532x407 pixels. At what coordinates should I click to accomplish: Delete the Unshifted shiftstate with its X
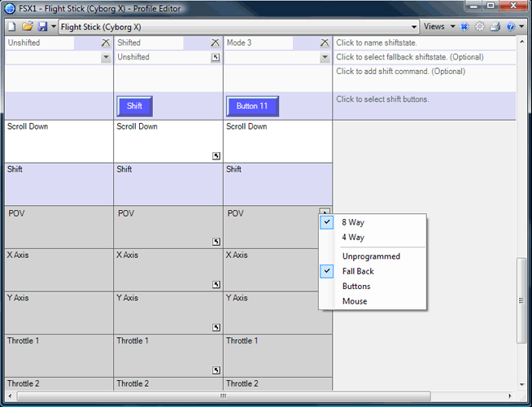[106, 43]
